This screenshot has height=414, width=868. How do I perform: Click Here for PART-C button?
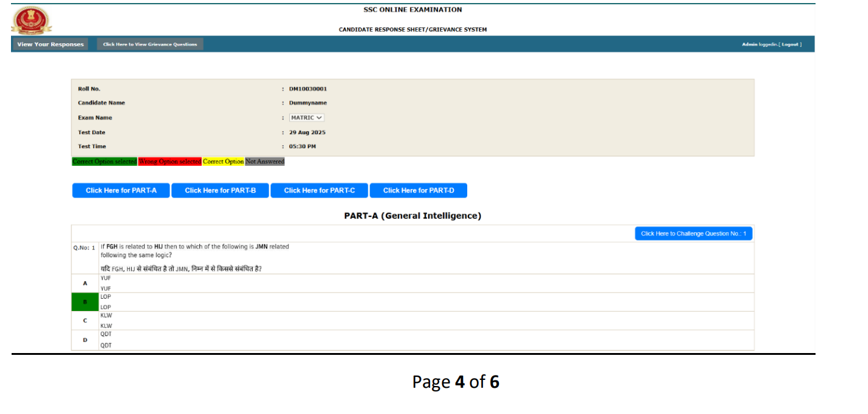319,191
